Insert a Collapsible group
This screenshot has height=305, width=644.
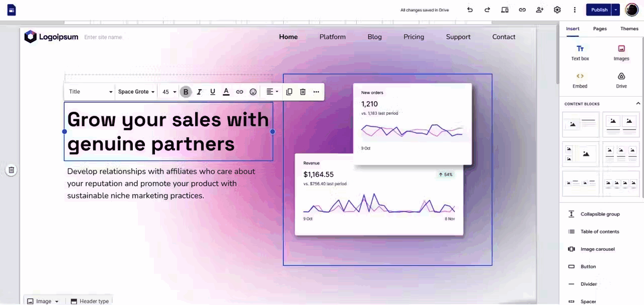click(600, 214)
